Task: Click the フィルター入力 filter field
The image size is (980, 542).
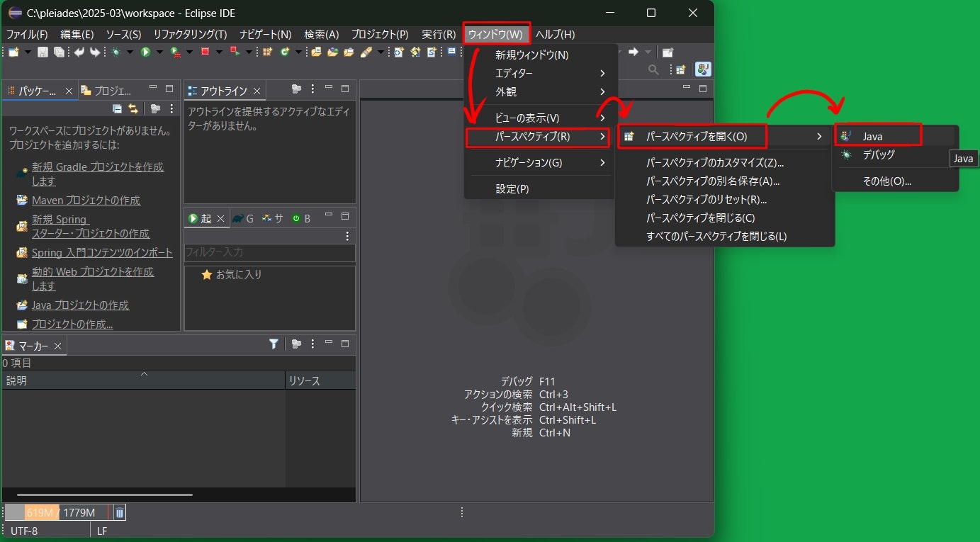Action: coord(269,252)
